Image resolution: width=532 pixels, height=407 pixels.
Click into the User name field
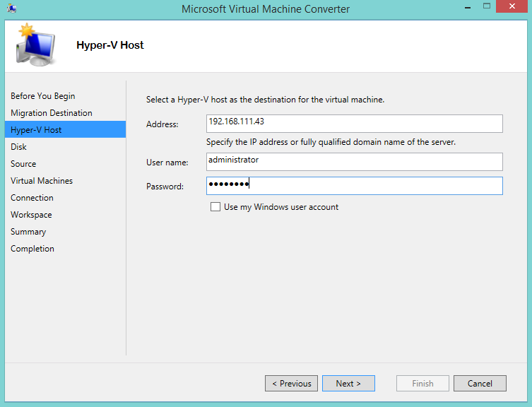354,162
